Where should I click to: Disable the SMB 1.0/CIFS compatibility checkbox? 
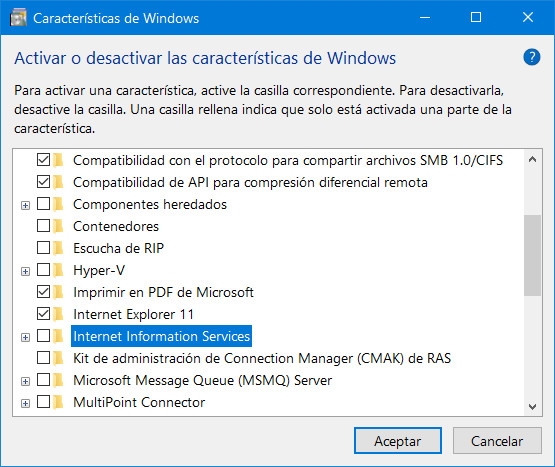(44, 160)
